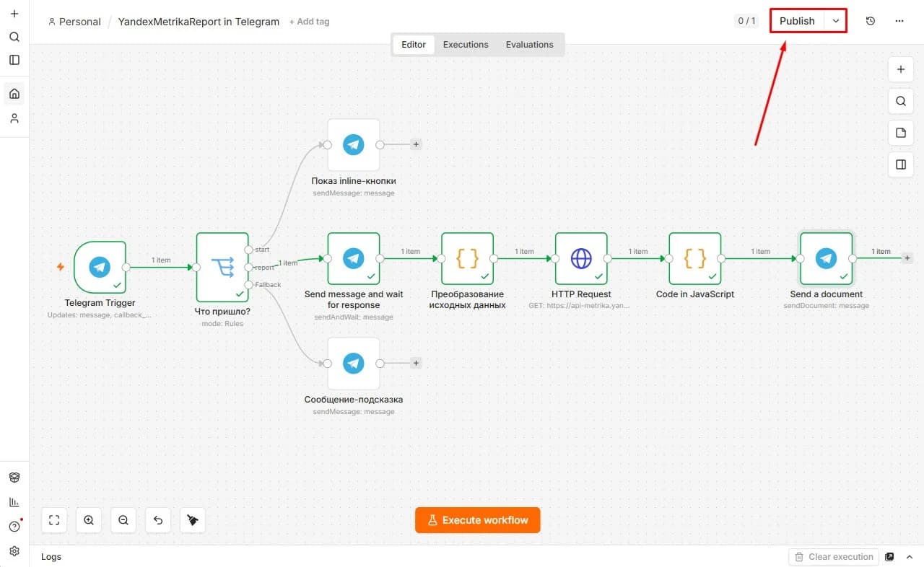This screenshot has height=567, width=924.
Task: Switch to the Executions tab
Action: [466, 45]
